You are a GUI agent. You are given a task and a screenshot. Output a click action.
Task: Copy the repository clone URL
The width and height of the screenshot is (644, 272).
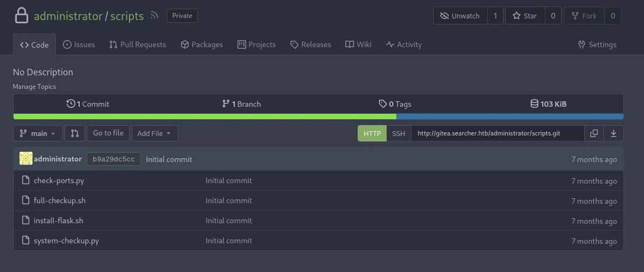pos(594,133)
